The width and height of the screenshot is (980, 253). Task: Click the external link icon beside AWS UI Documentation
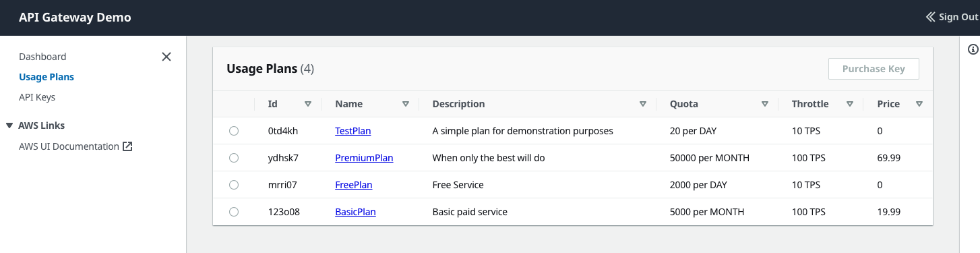pos(127,146)
